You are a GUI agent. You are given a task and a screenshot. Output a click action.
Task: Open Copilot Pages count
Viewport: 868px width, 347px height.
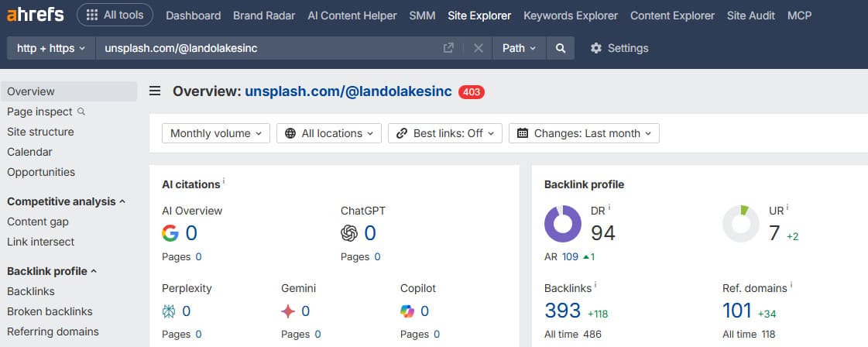click(437, 335)
